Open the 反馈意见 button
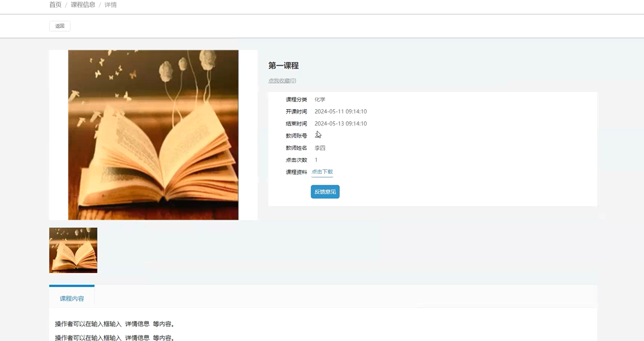644x341 pixels. pyautogui.click(x=325, y=192)
